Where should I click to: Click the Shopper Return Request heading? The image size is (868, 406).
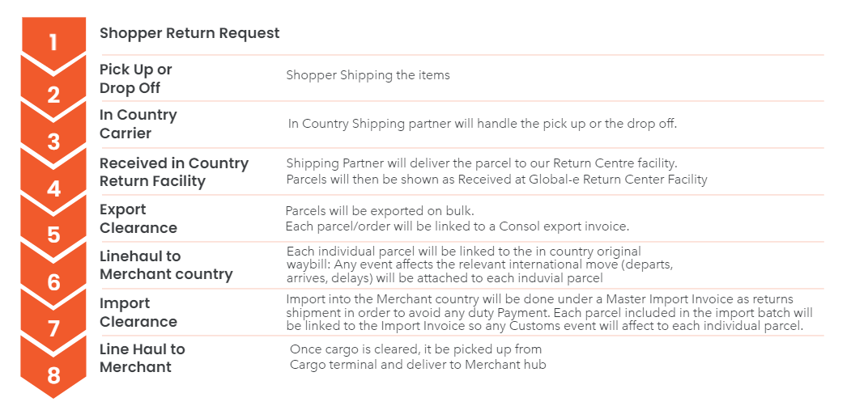pyautogui.click(x=189, y=33)
